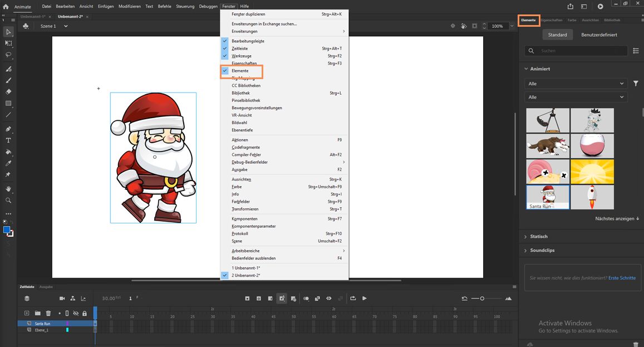Click the layer parenting view icon
The image size is (644, 347).
coord(73,299)
